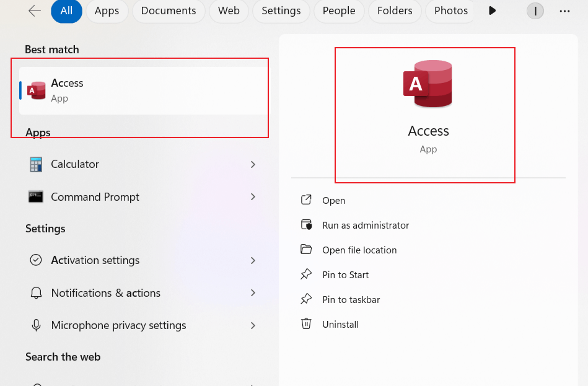The image size is (588, 386).
Task: Open the user account avatar
Action: pyautogui.click(x=535, y=11)
